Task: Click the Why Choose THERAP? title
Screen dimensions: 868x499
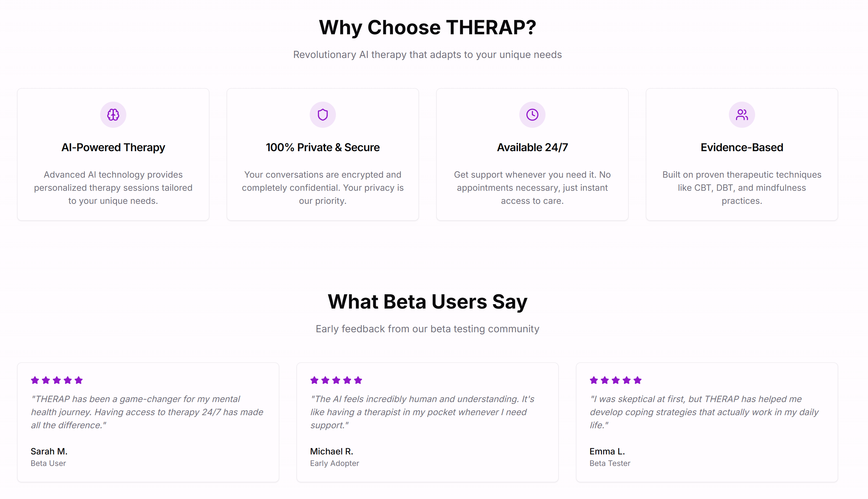Action: (x=427, y=27)
